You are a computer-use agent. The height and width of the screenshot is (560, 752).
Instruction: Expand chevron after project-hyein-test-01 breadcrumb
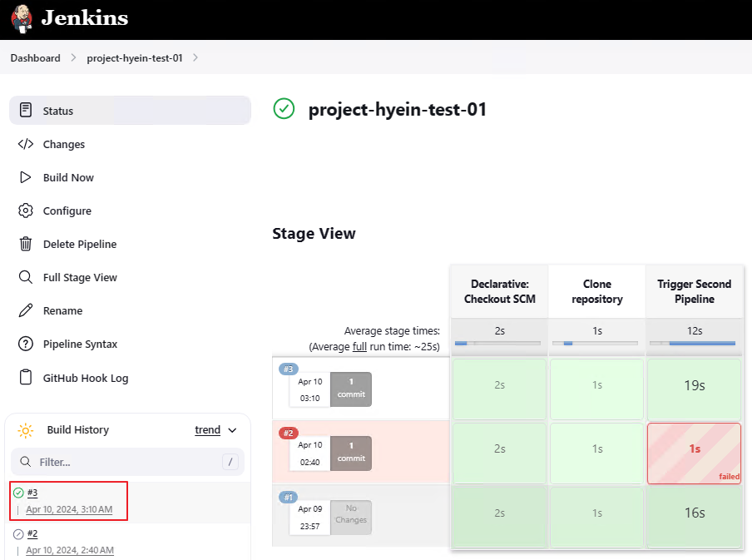[195, 57]
